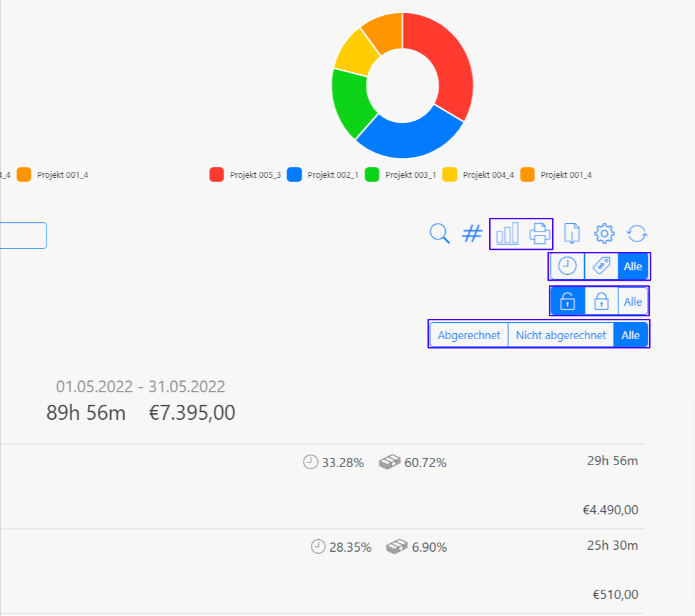Click the €510,00 amount
This screenshot has height=616, width=695.
pos(616,595)
